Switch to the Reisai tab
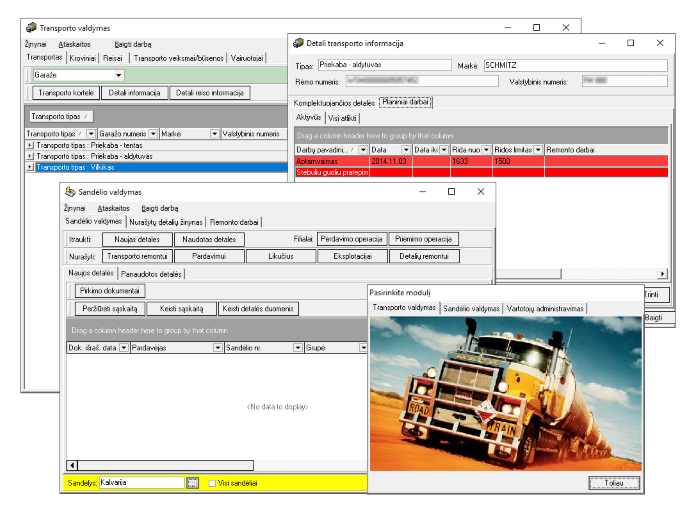Image resolution: width=700 pixels, height=510 pixels. tap(113, 58)
